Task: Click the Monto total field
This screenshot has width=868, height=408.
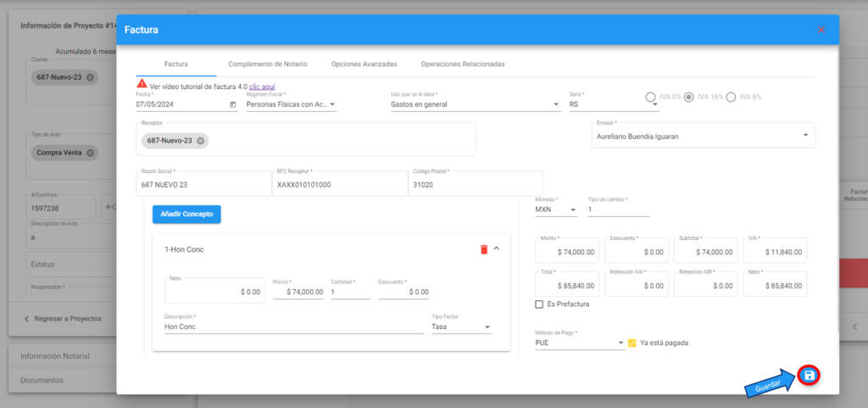Action: (x=567, y=250)
